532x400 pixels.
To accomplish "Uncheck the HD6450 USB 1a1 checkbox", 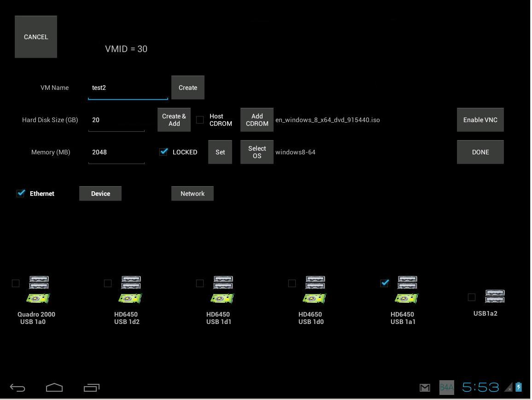I will (385, 283).
